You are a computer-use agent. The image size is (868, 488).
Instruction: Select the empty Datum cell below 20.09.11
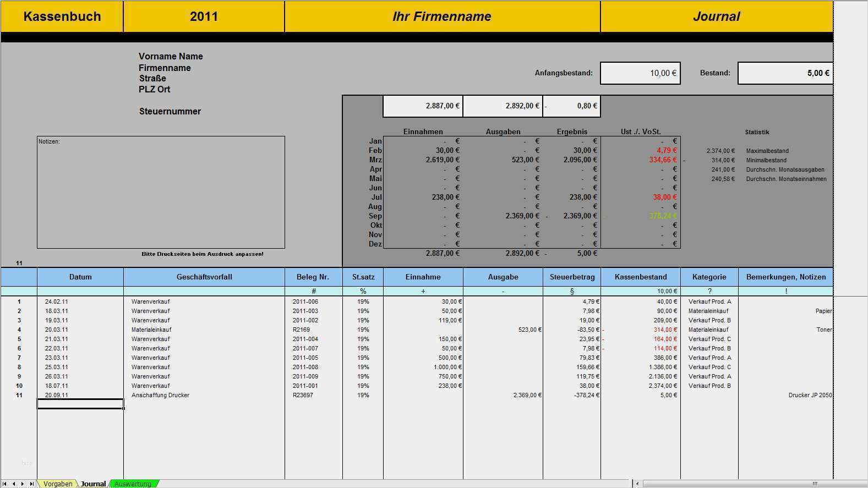click(80, 404)
